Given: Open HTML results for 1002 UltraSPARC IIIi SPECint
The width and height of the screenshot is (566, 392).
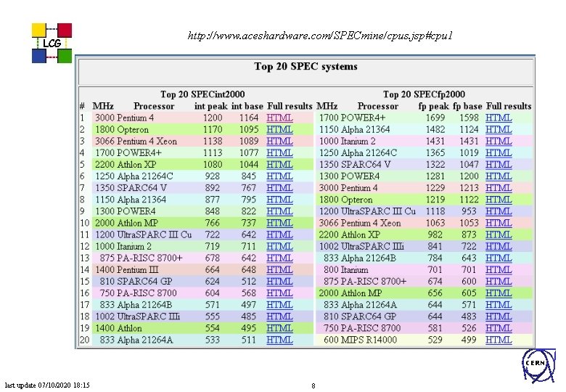Looking at the screenshot, I should pos(279,317).
